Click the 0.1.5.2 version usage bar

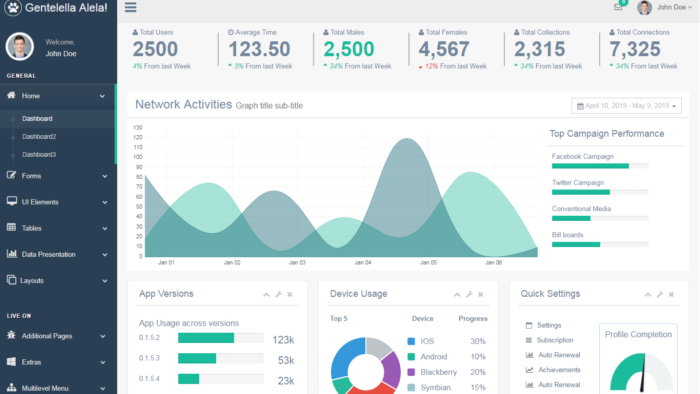coord(221,338)
